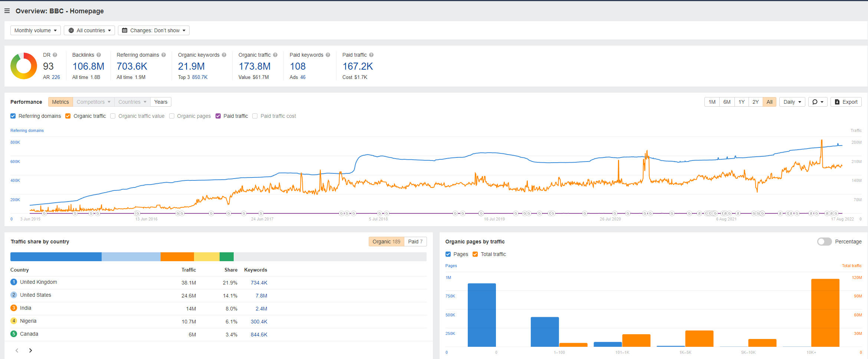Open the hamburger menu icon
868x359 pixels.
(7, 11)
